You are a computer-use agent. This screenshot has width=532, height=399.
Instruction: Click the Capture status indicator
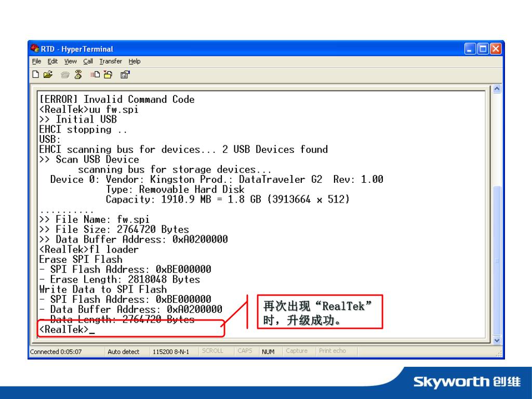[297, 351]
